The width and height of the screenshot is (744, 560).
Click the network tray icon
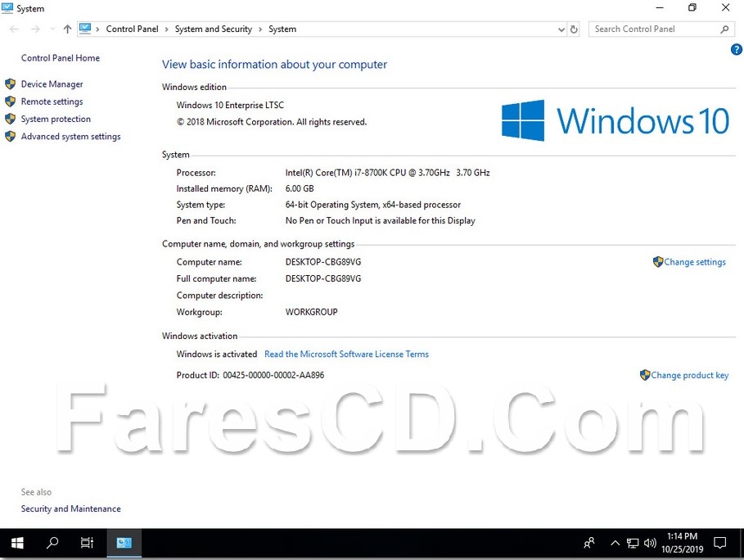633,543
